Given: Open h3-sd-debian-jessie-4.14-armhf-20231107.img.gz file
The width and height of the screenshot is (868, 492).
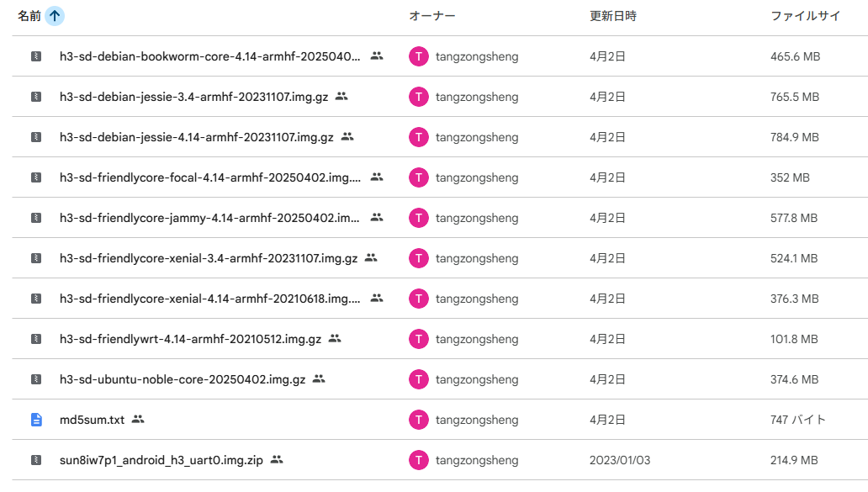Looking at the screenshot, I should (196, 137).
